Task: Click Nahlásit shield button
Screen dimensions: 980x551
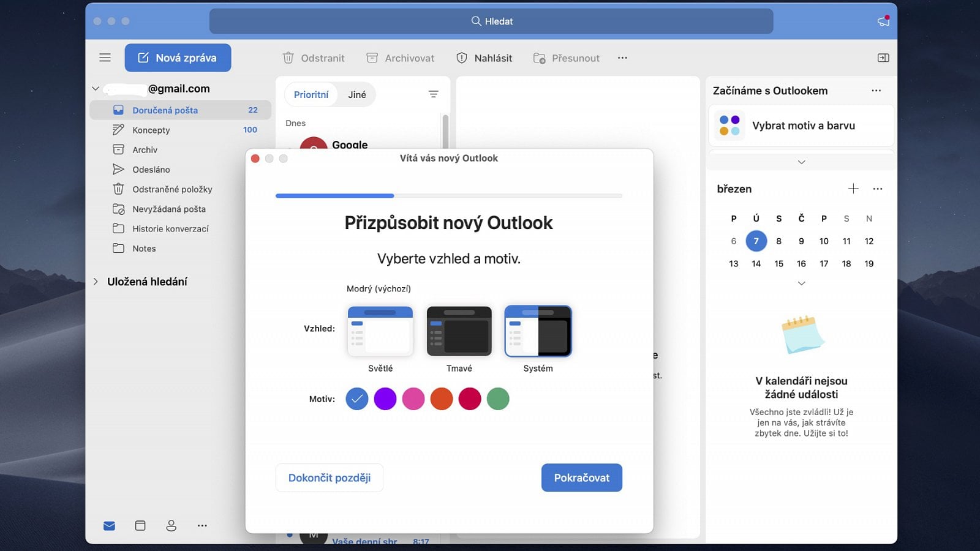Action: (x=484, y=58)
